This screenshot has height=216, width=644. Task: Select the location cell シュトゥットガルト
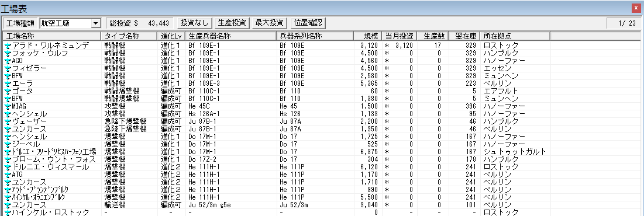[x=515, y=152]
